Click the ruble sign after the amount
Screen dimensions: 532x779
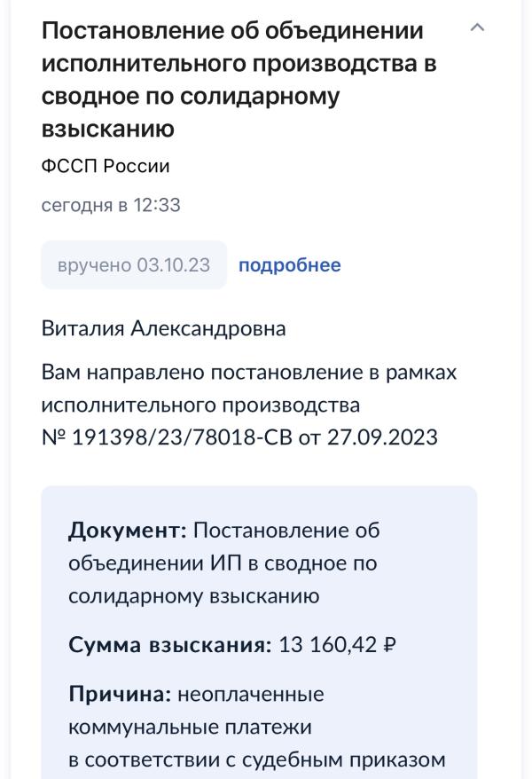click(388, 644)
